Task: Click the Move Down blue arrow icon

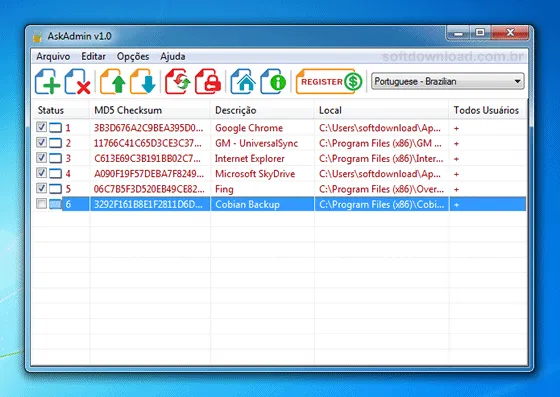Action: (142, 82)
